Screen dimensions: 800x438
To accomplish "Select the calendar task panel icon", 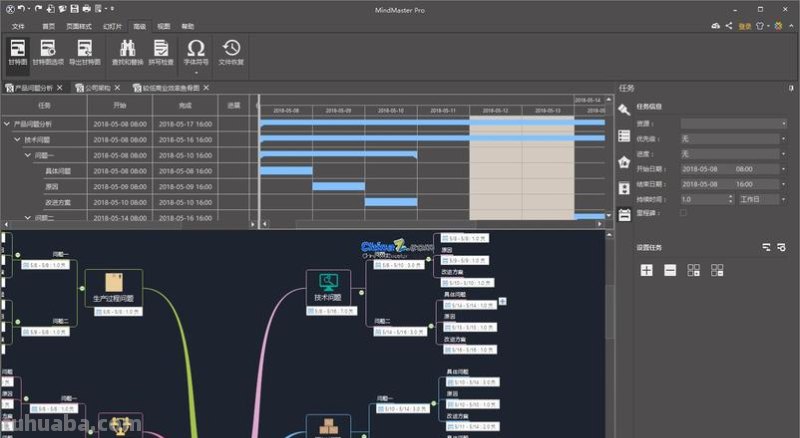I will click(x=624, y=214).
